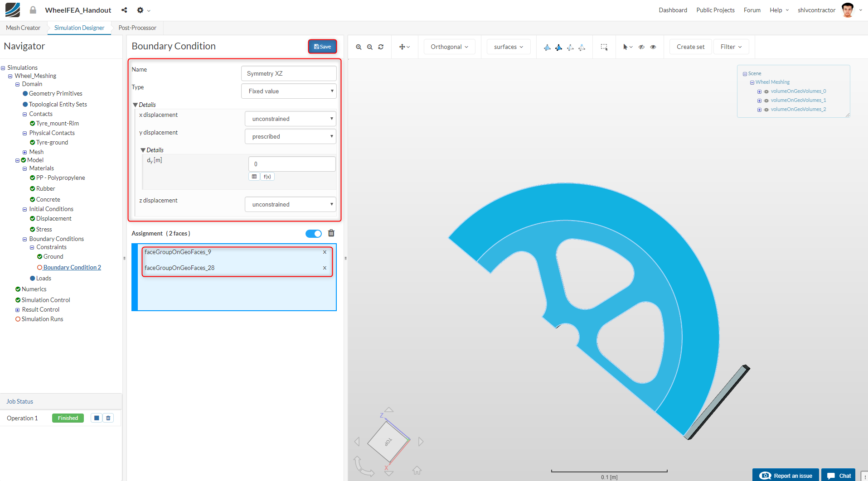Select the Ground constraint item
868x481 pixels.
point(53,256)
